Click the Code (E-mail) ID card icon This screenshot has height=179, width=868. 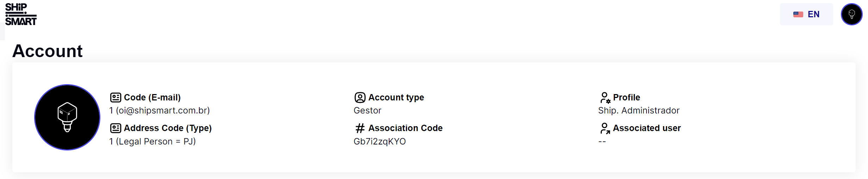115,97
